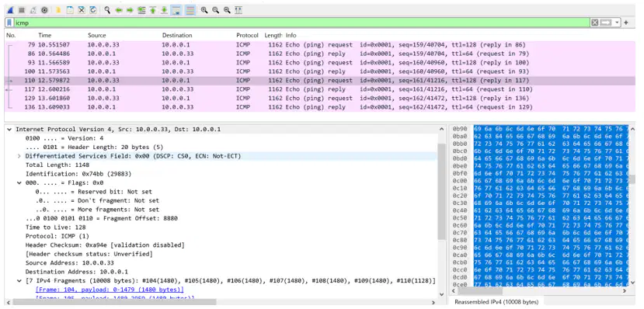Sort packets by the Protocol column header

tap(247, 35)
